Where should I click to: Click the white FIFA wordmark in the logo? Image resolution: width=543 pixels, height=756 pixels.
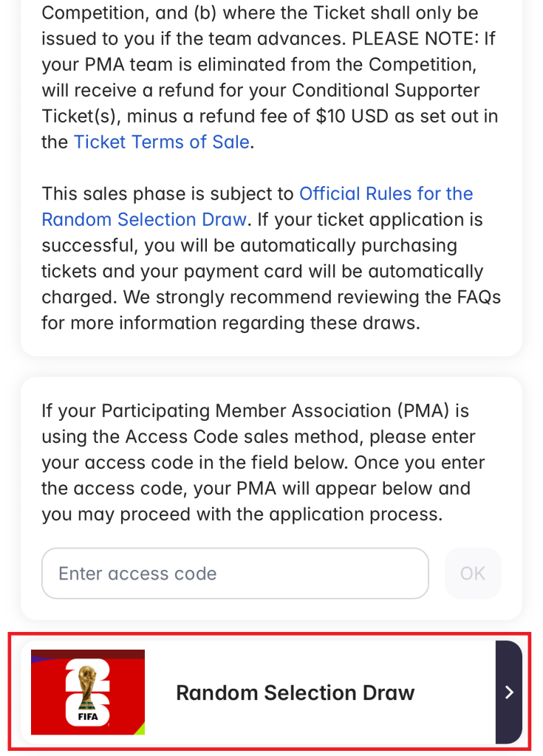[x=87, y=715]
